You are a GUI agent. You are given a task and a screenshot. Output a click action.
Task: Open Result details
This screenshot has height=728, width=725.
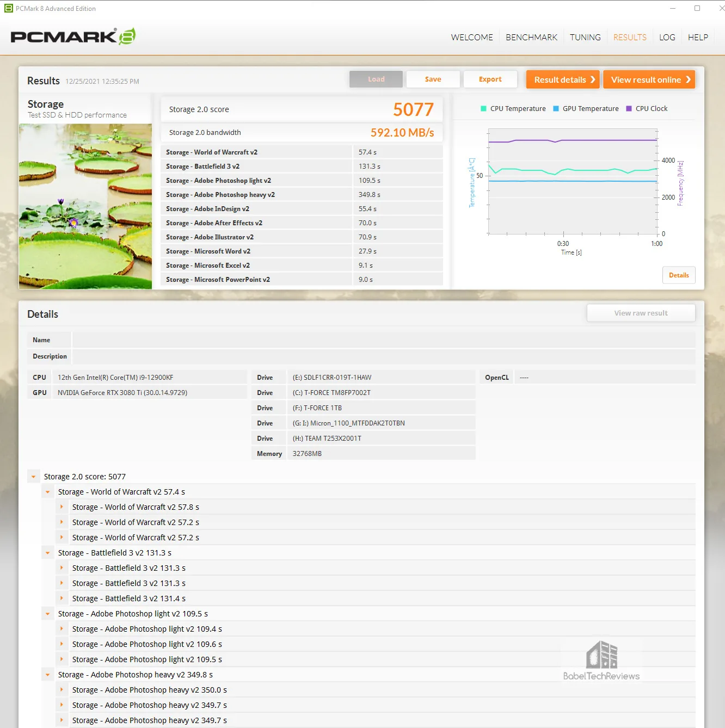[563, 79]
